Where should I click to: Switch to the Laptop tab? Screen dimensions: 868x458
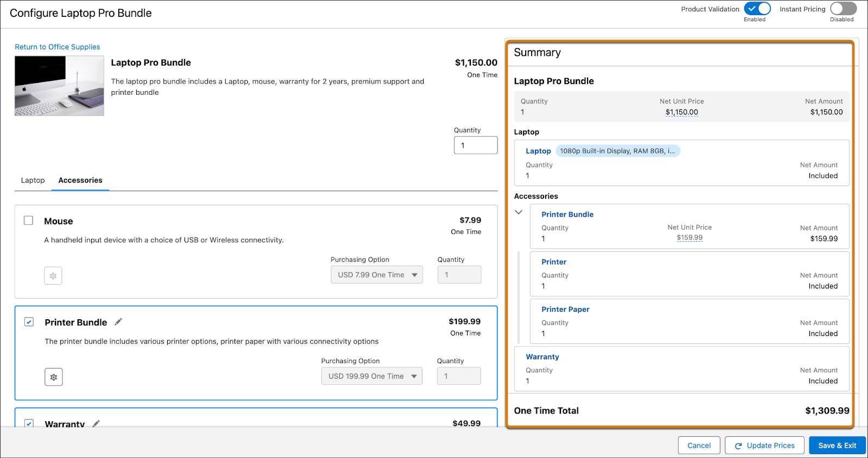33,180
